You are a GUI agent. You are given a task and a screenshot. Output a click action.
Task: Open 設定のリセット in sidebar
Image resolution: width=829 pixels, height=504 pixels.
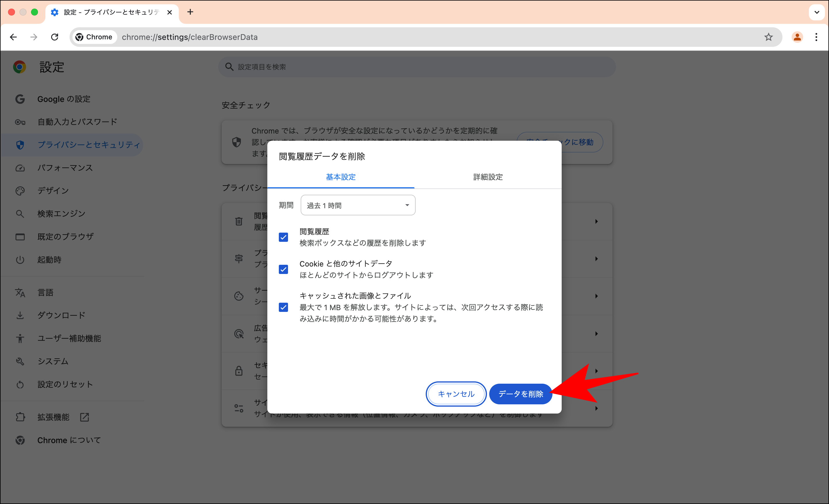pos(72,384)
